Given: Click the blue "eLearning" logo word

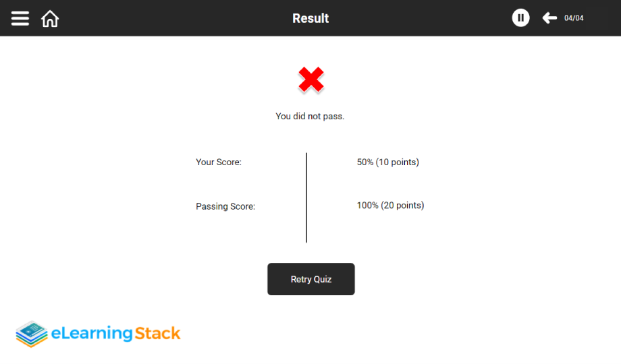Looking at the screenshot, I should [x=92, y=333].
